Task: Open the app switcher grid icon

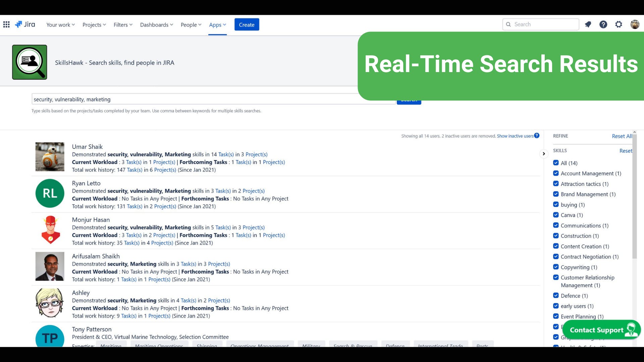Action: click(x=6, y=24)
